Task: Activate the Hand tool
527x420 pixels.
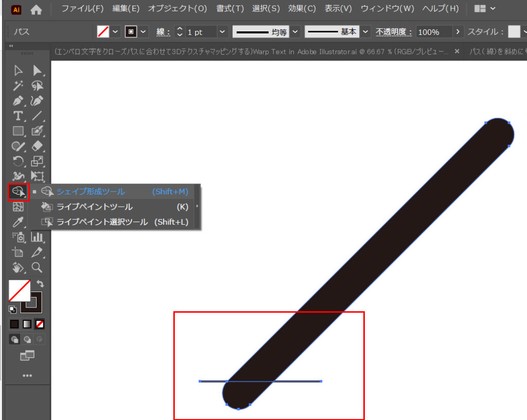Action: [18, 268]
